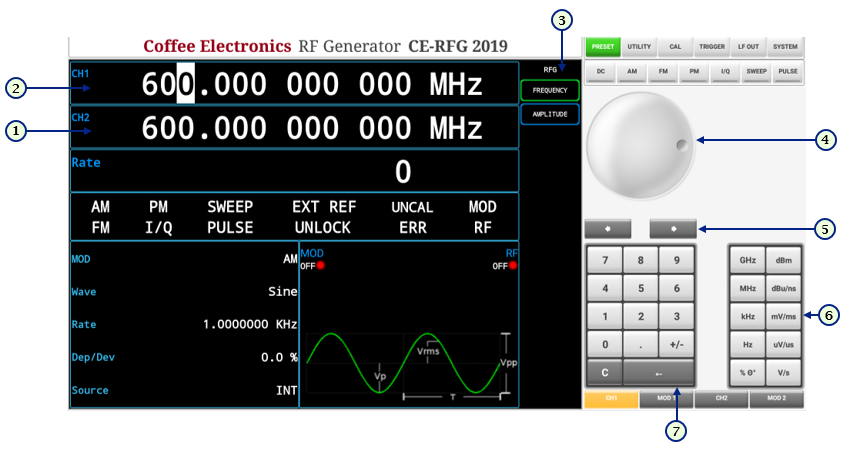Switch to the MOD 2 tab
852x452 pixels.
[776, 399]
